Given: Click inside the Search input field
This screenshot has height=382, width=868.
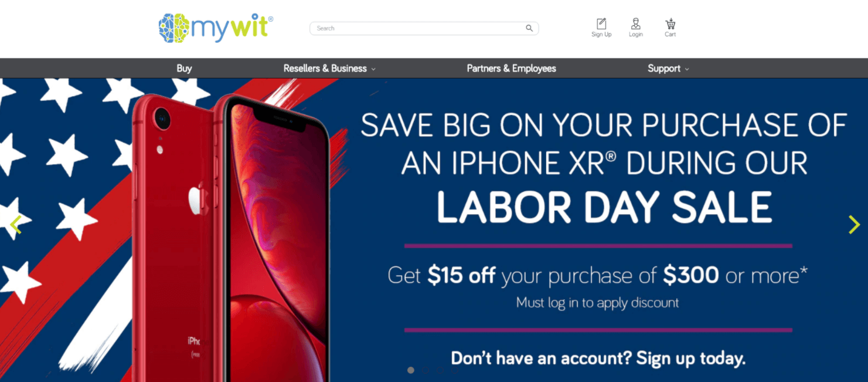Looking at the screenshot, I should tap(419, 28).
